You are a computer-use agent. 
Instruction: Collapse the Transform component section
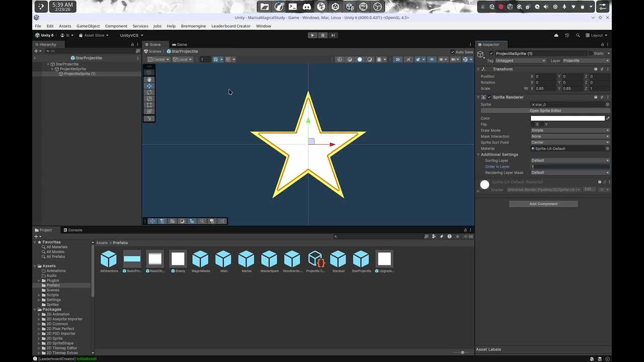point(478,69)
